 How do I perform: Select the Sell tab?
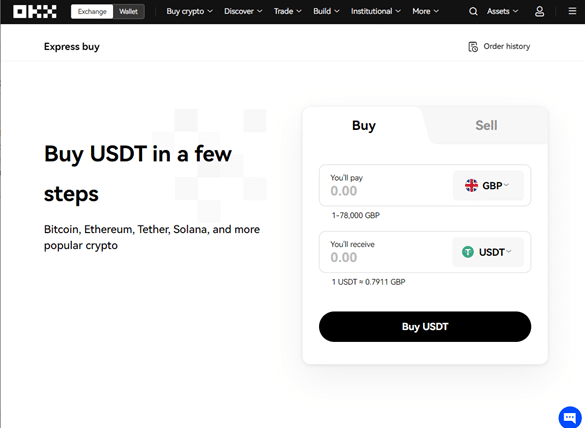coord(486,125)
